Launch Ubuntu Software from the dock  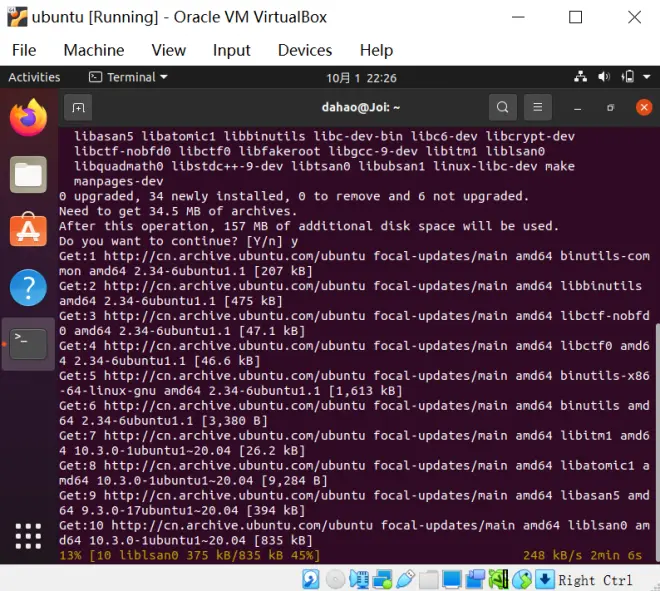28,230
